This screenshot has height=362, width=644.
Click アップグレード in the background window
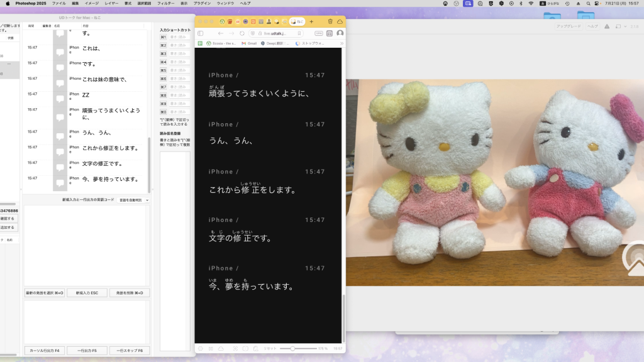(x=569, y=26)
